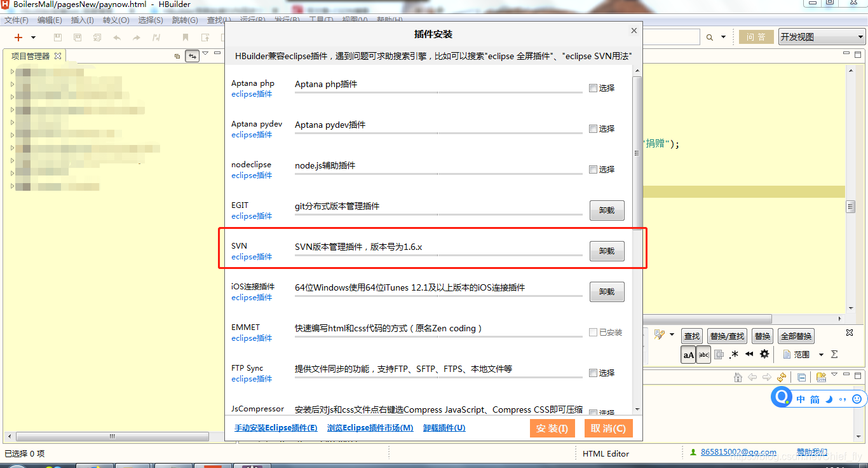Click the Undo arrow in toolbar
868x468 pixels.
tap(117, 38)
